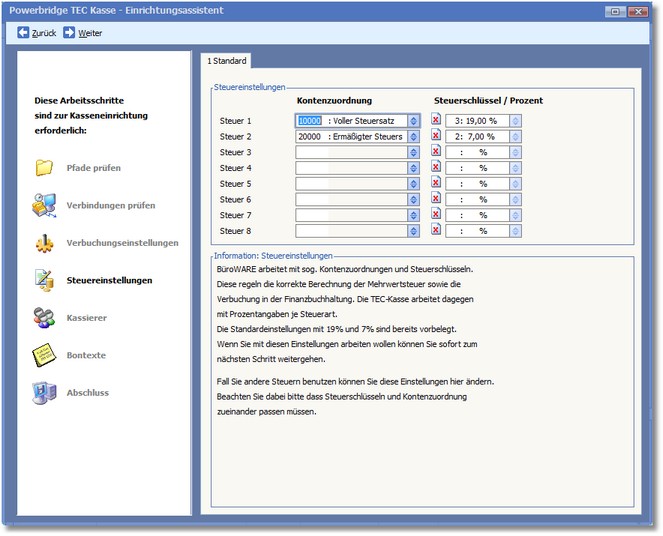Click the Steuereinstellungen step icon

[44, 280]
